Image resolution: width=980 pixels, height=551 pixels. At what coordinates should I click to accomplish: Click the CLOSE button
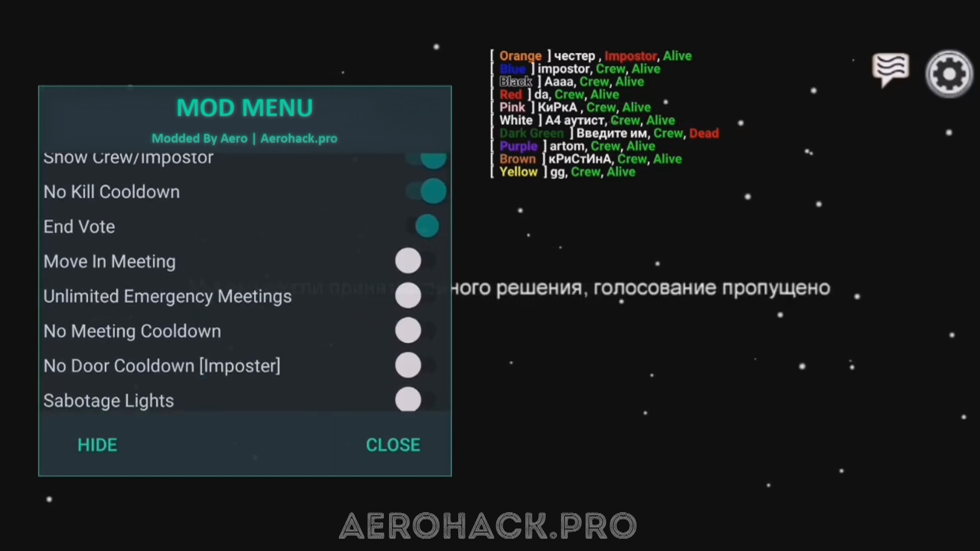pos(393,445)
